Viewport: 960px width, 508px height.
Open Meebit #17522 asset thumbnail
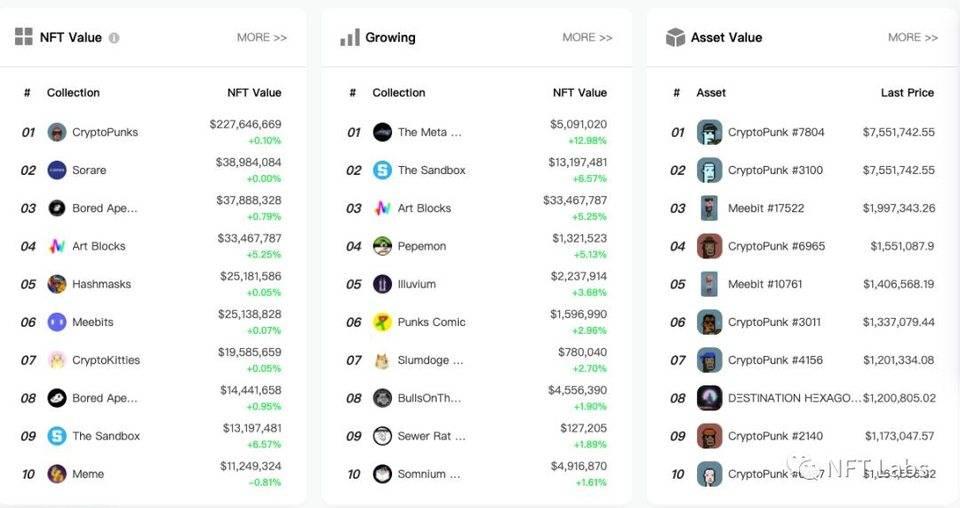(x=709, y=208)
